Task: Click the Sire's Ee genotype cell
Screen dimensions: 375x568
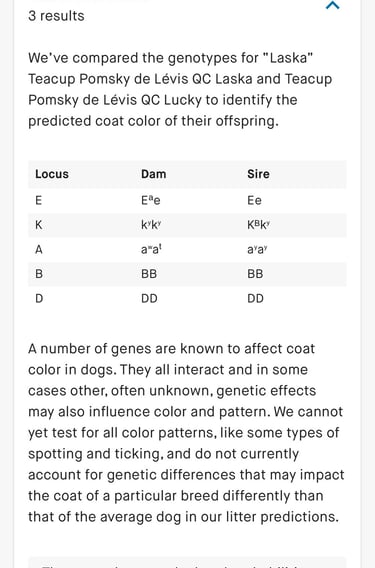Action: (x=254, y=200)
